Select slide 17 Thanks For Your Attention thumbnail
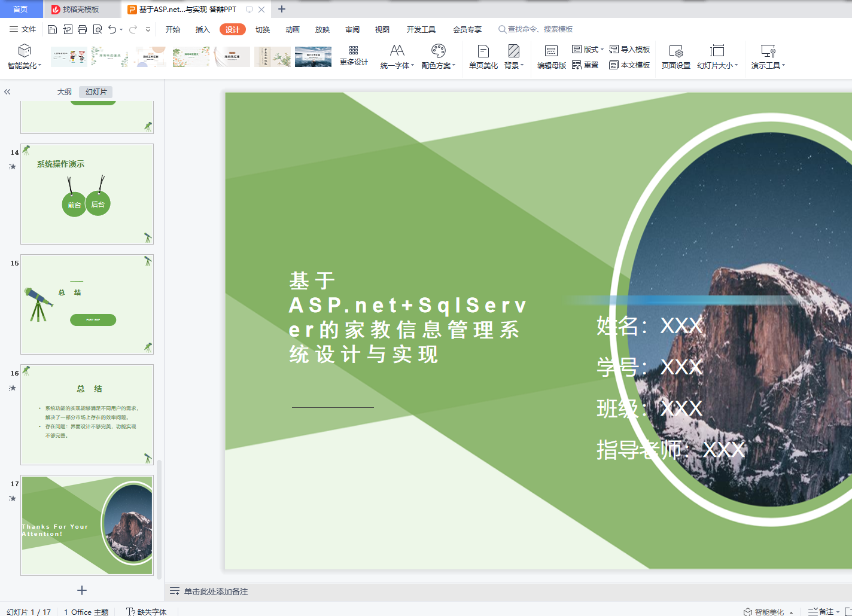 coord(87,525)
